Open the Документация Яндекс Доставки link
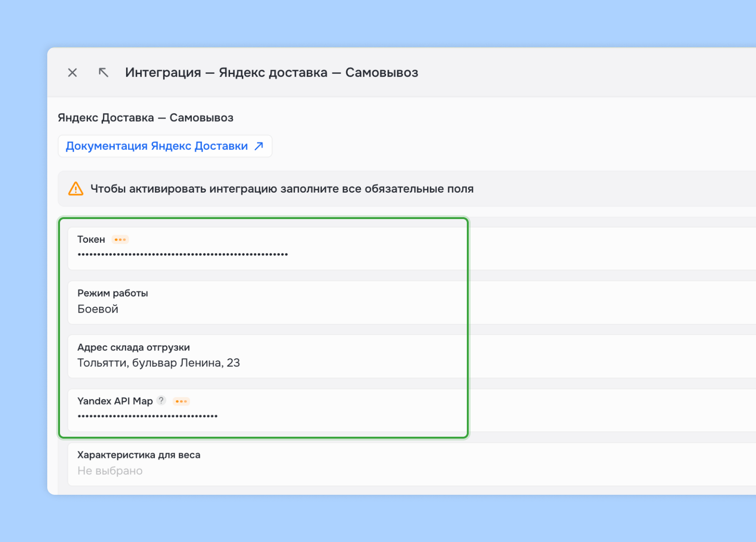756x542 pixels. (165, 146)
